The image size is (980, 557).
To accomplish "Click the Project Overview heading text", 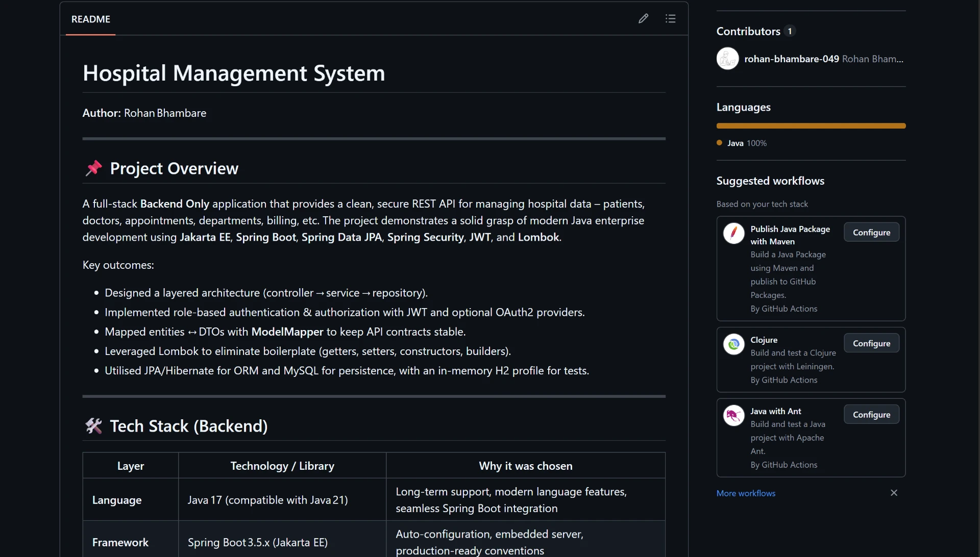I will [x=174, y=168].
